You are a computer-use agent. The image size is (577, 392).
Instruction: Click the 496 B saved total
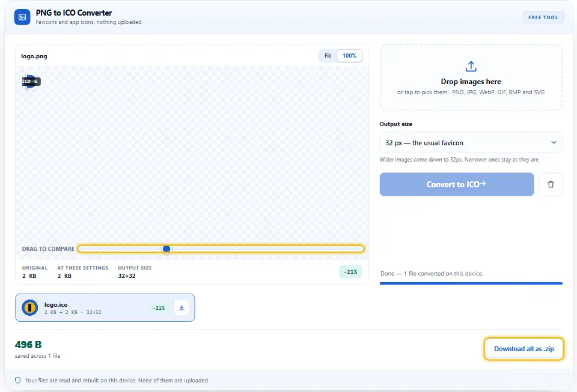tap(28, 345)
